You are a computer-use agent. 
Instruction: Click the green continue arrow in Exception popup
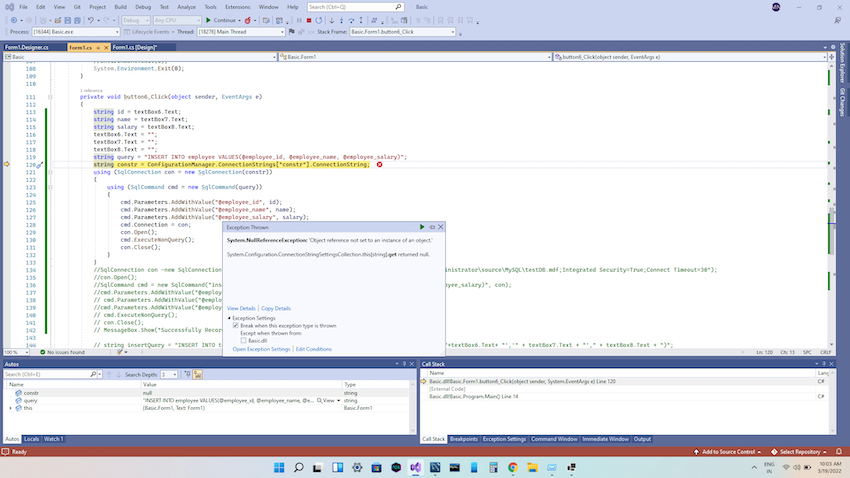(x=422, y=227)
